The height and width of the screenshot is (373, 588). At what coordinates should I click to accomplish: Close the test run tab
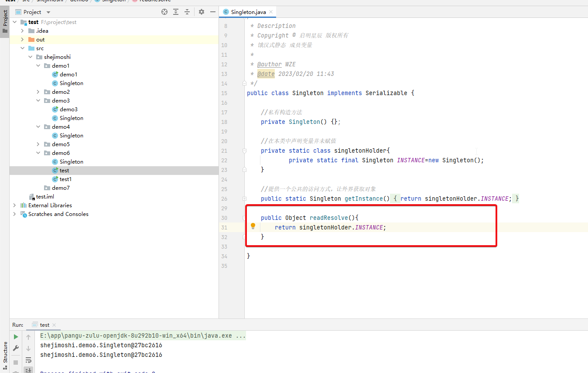coord(54,325)
